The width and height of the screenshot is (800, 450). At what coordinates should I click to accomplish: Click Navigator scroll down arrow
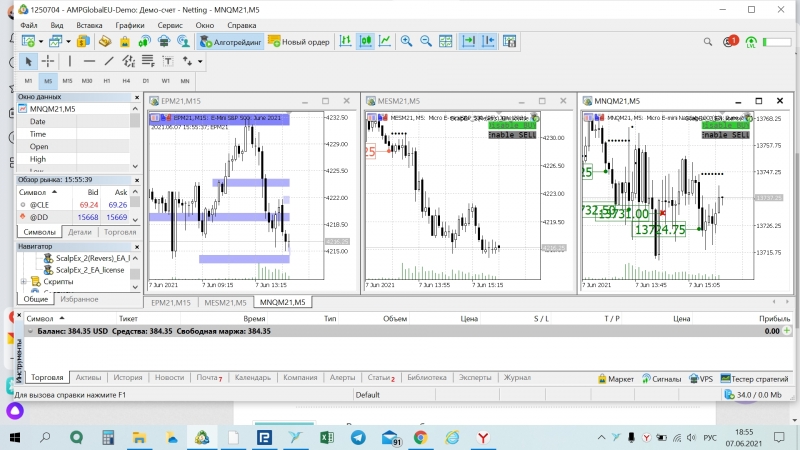(135, 287)
